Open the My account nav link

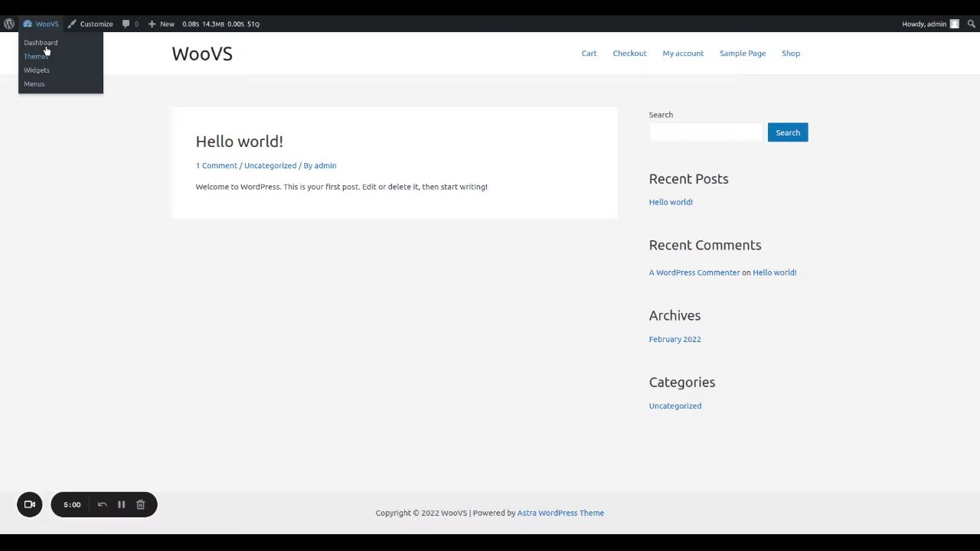(x=683, y=53)
